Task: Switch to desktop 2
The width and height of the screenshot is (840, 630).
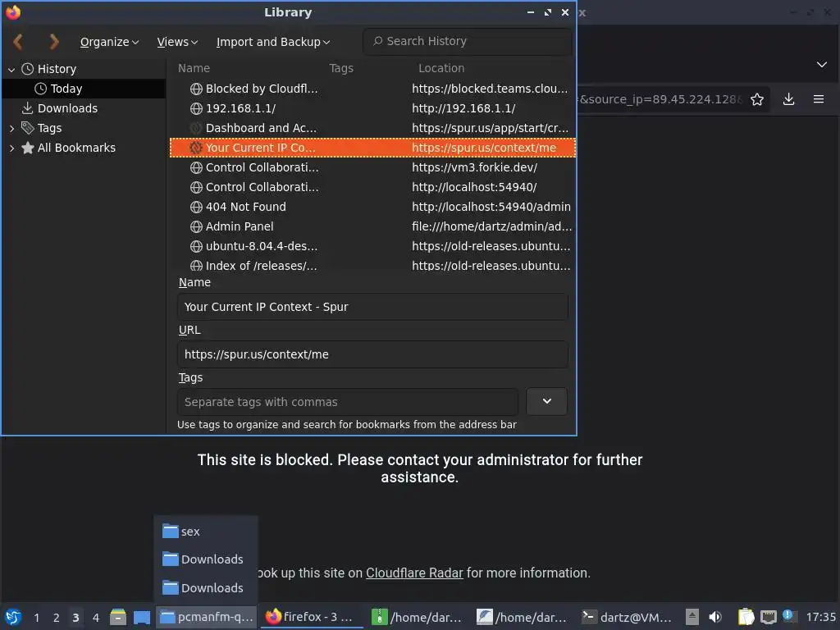Action: pos(56,618)
